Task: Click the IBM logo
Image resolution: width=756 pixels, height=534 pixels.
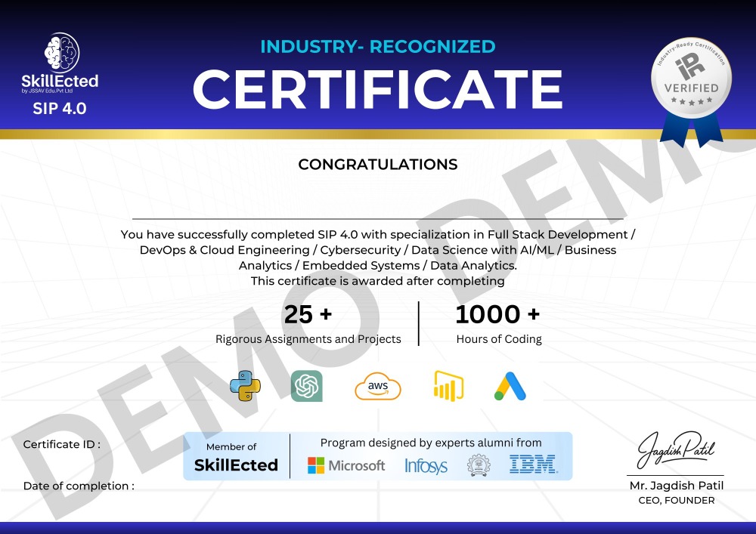Action: [532, 465]
